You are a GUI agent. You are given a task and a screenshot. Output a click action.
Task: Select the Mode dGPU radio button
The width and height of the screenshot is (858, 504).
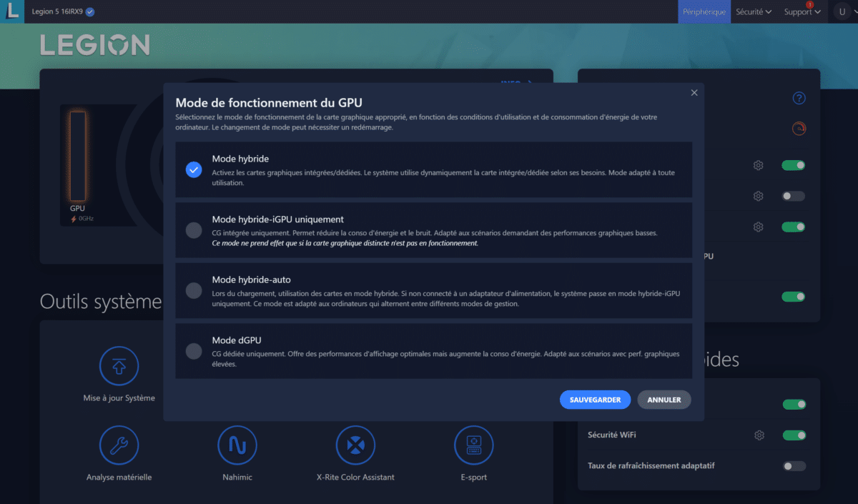(194, 351)
